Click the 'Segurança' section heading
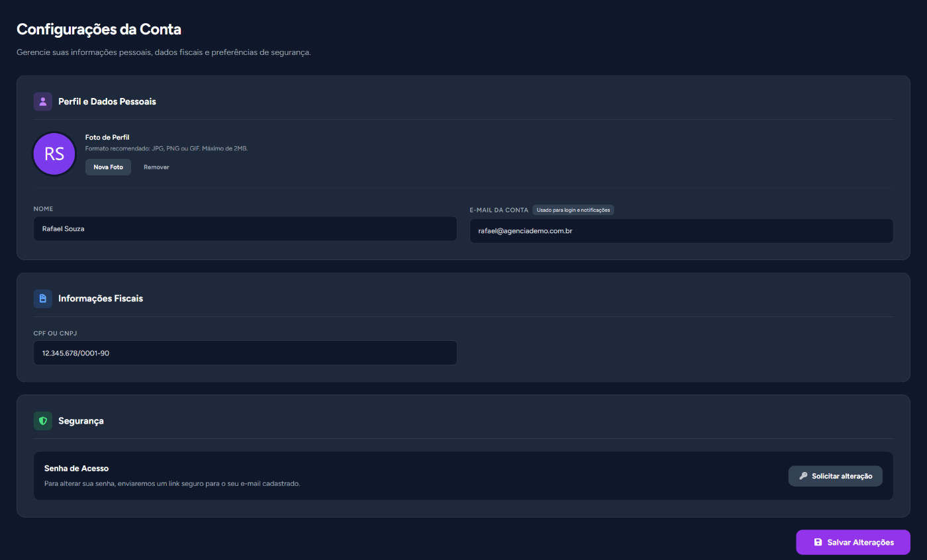927x560 pixels. (81, 421)
